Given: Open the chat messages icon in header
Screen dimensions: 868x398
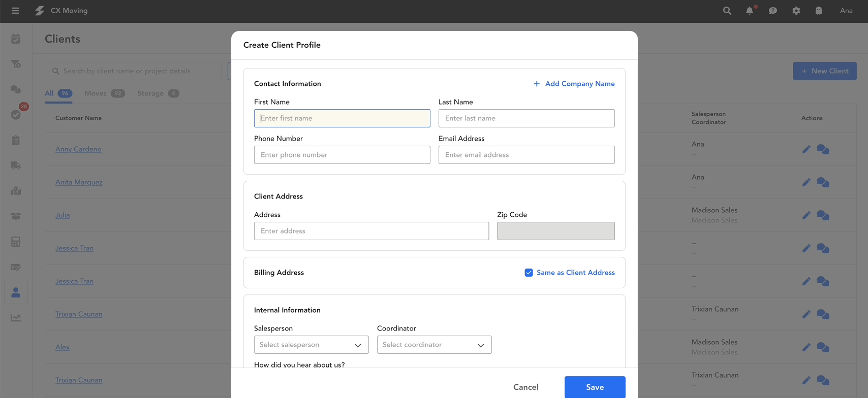Looking at the screenshot, I should [x=772, y=11].
